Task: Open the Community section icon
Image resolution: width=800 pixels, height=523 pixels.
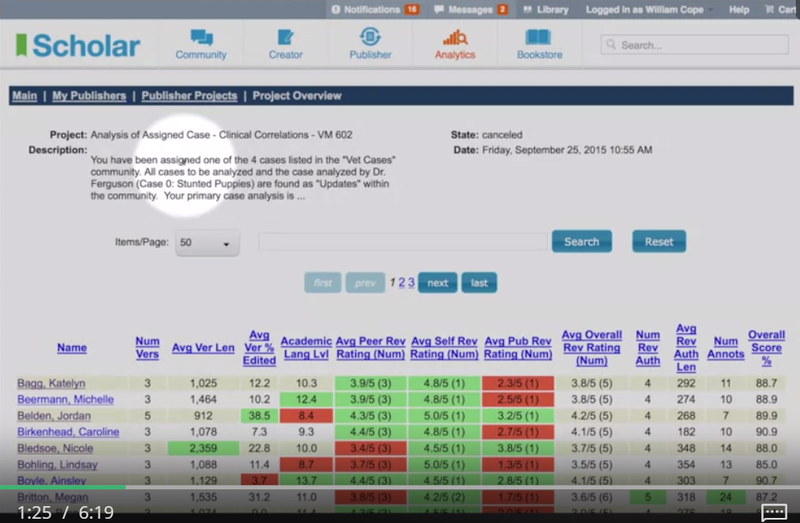Action: 201,39
